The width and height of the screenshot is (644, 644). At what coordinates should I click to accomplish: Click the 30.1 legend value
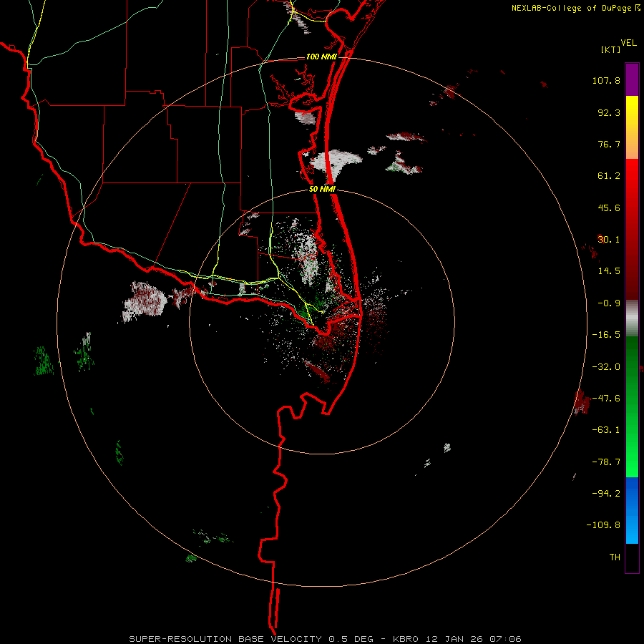(x=609, y=240)
